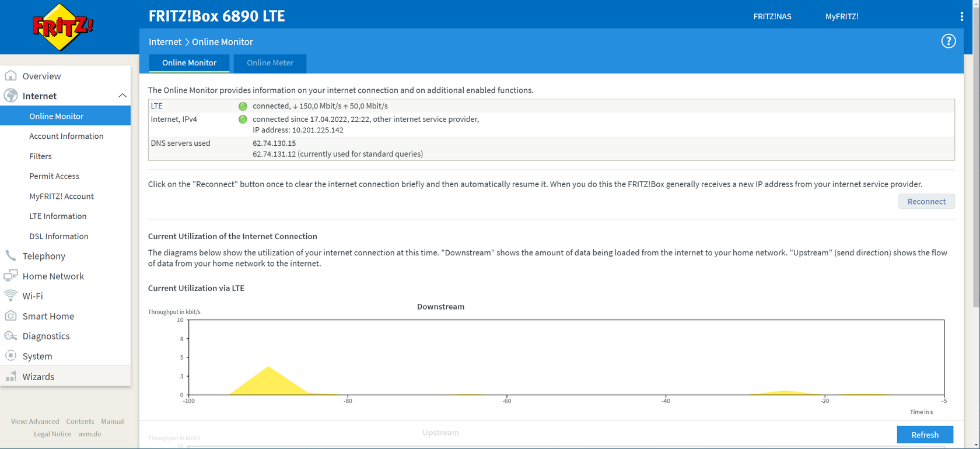980x449 pixels.
Task: Open Overview in the sidebar
Action: (x=41, y=76)
